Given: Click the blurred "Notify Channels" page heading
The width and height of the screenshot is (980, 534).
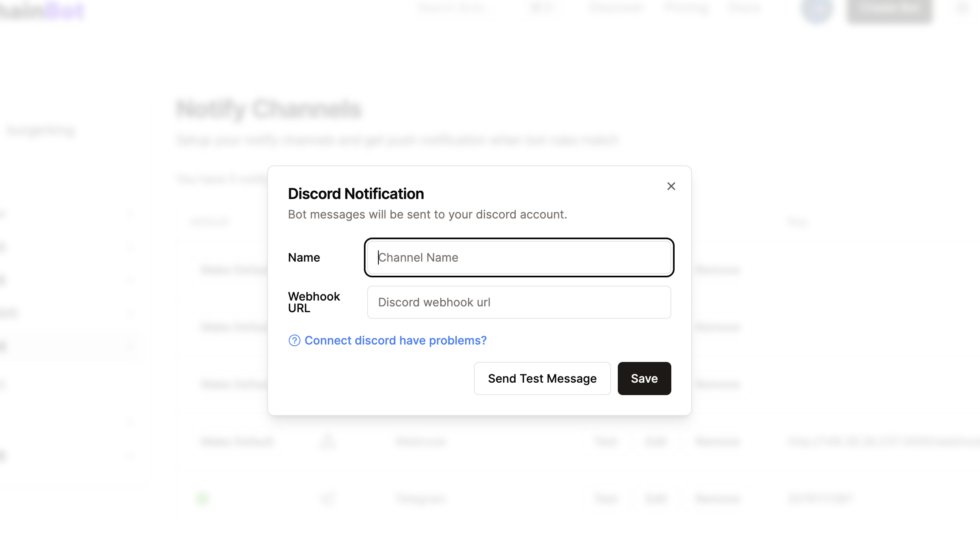Looking at the screenshot, I should click(269, 109).
